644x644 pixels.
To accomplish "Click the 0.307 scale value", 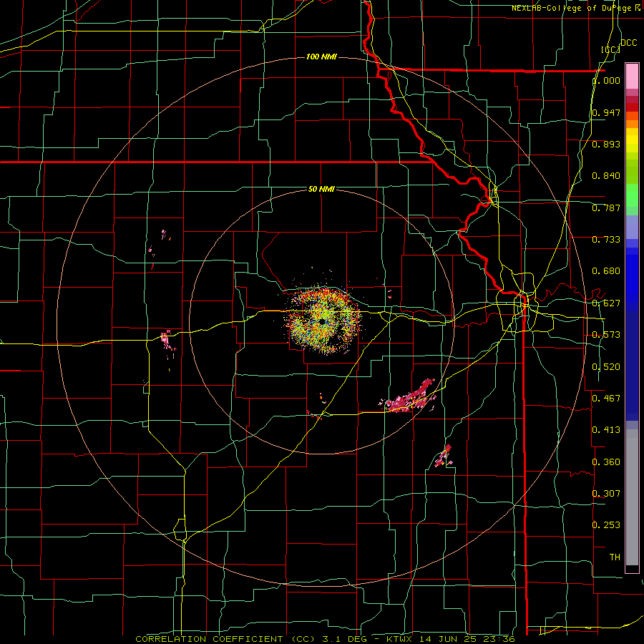I will click(x=606, y=493).
